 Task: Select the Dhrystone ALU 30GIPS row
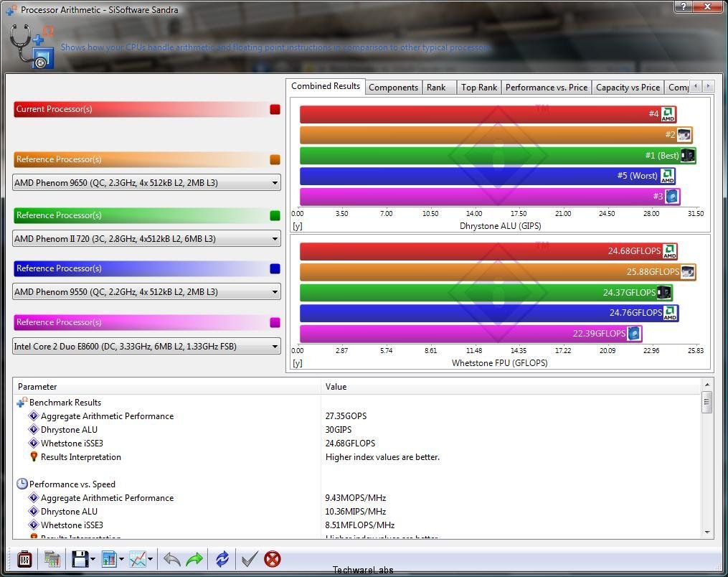357,430
